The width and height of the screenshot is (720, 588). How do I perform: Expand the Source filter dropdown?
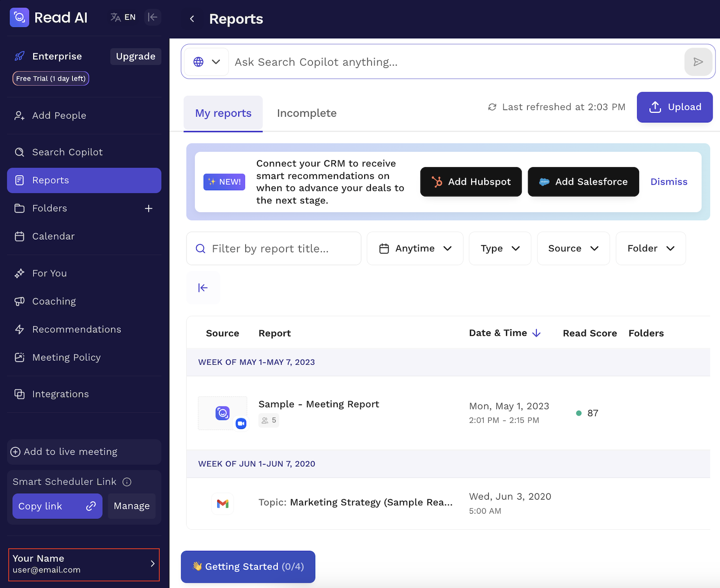coord(573,249)
